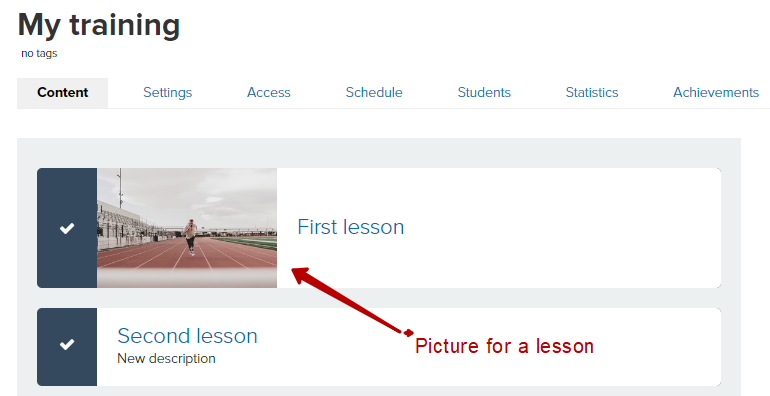
Task: Switch to the Settings tab
Action: click(x=167, y=92)
